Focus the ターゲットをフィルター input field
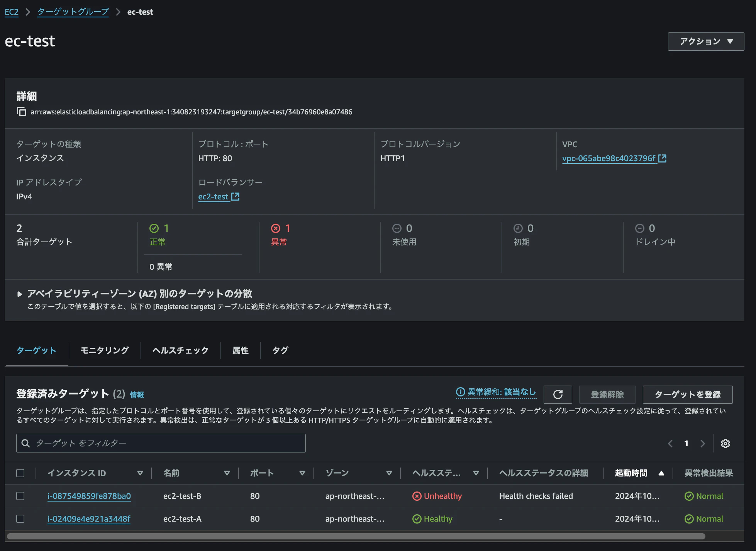Image resolution: width=756 pixels, height=551 pixels. pos(161,443)
